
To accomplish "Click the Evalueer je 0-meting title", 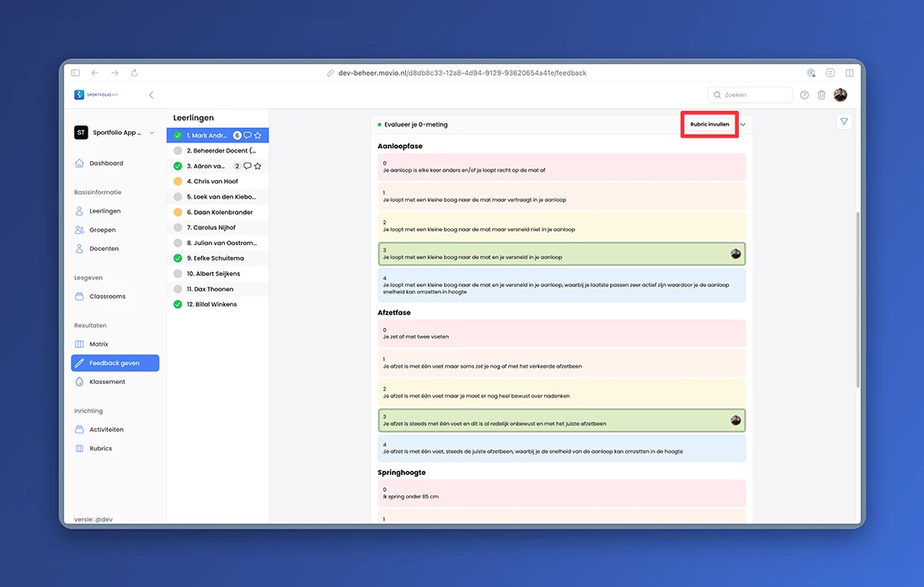I will (415, 125).
